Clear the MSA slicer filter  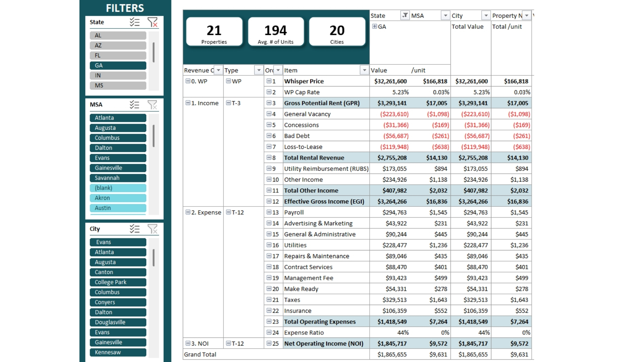click(152, 105)
